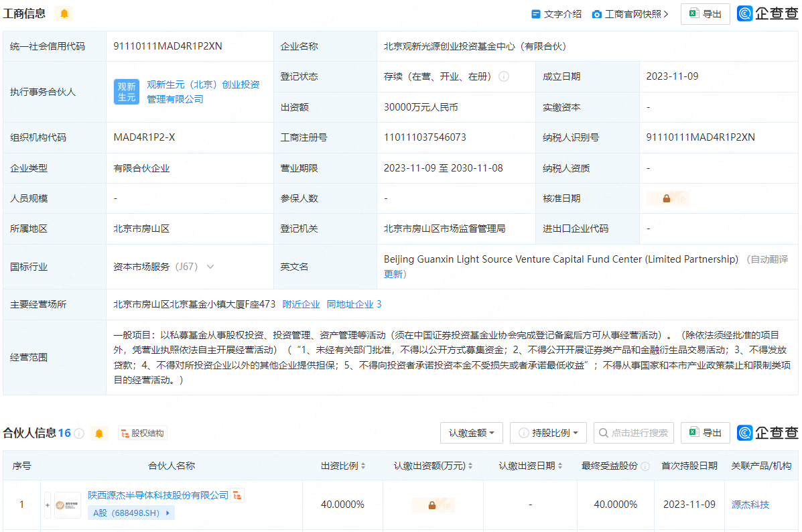Expand the 国标行业 J67 chevron

[x=210, y=267]
